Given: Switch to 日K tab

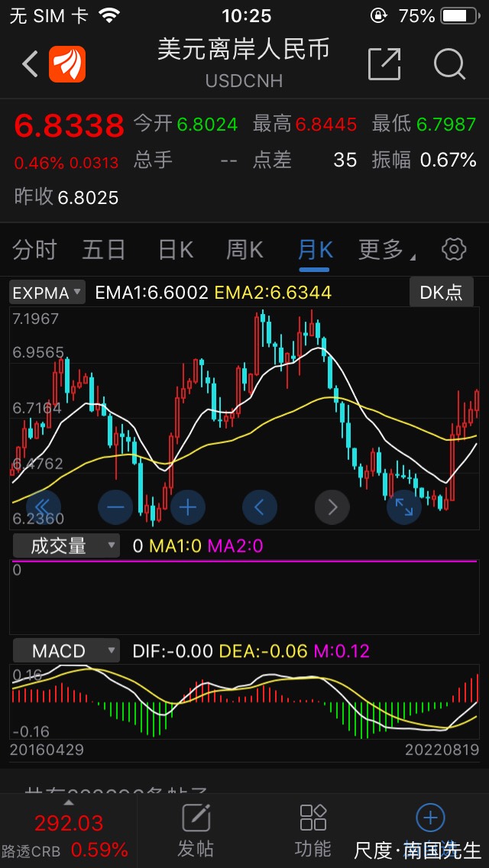Looking at the screenshot, I should click(x=176, y=250).
